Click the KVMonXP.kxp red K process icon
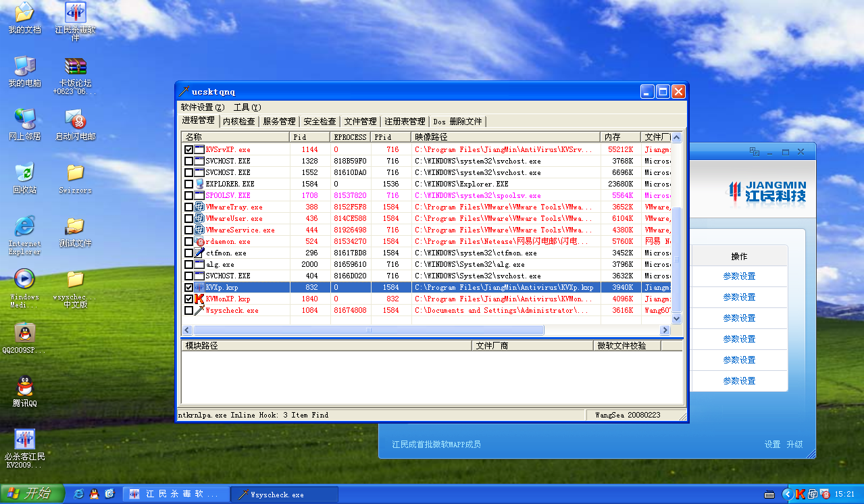 pyautogui.click(x=199, y=299)
